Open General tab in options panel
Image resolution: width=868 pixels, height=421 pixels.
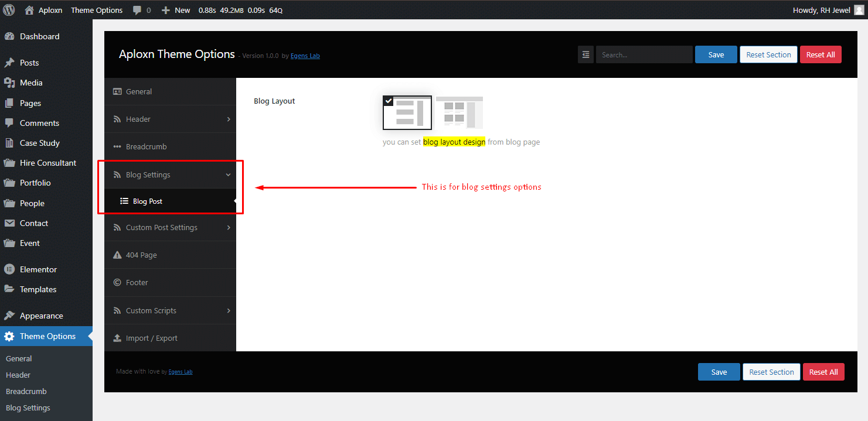170,91
